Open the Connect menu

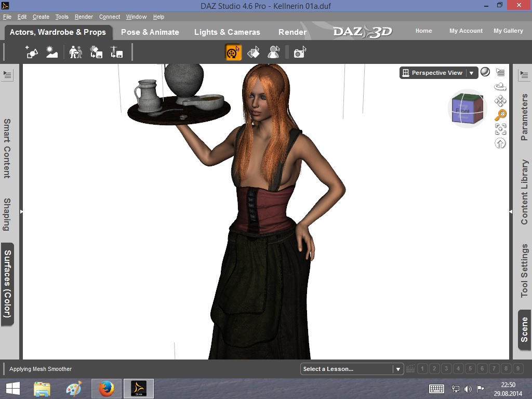(110, 17)
